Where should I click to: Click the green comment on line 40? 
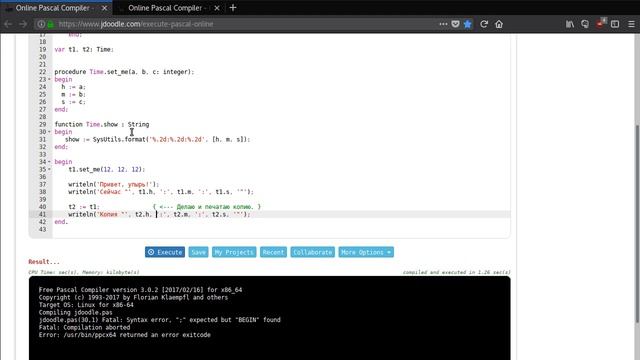point(207,207)
